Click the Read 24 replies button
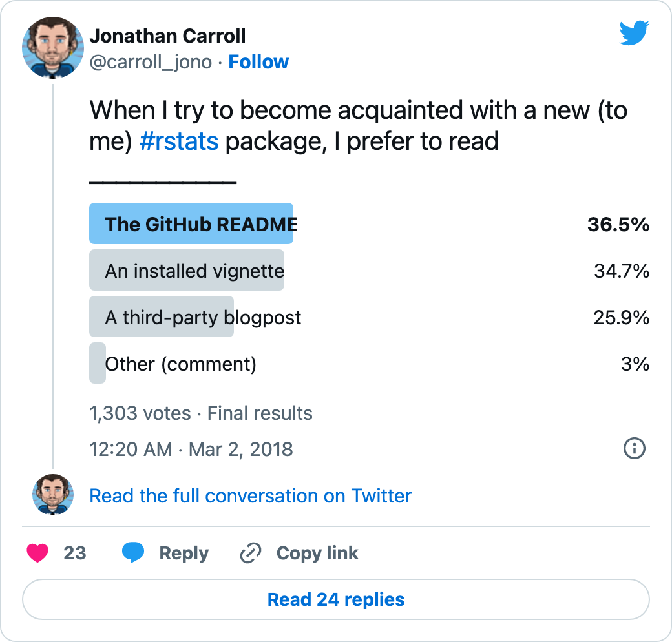 [x=336, y=599]
